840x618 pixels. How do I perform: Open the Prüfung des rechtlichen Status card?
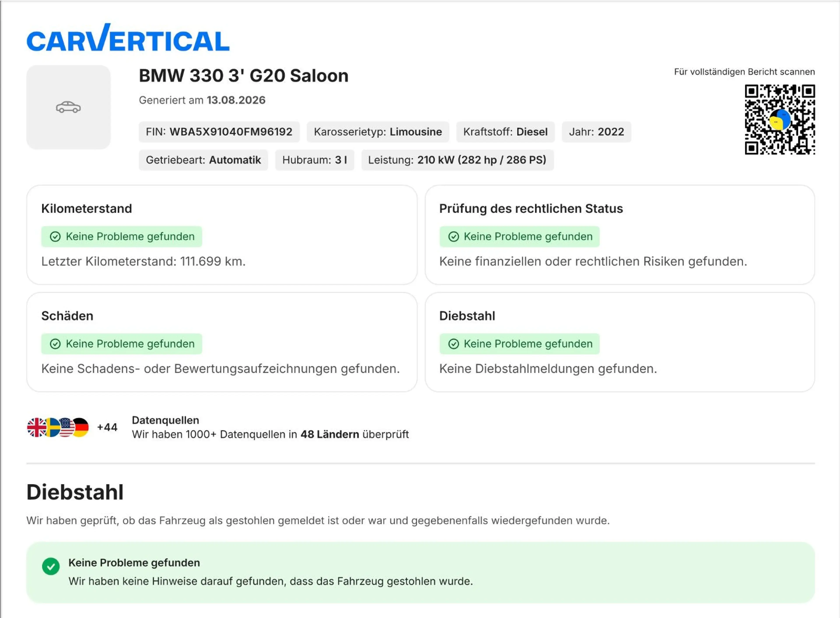620,235
